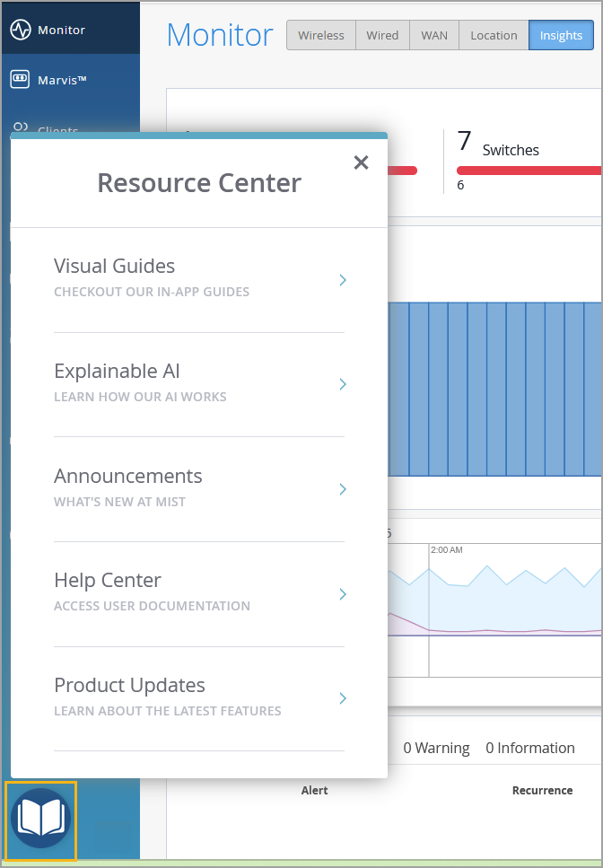This screenshot has width=603, height=868.
Task: Select the WAN tab
Action: tap(434, 35)
